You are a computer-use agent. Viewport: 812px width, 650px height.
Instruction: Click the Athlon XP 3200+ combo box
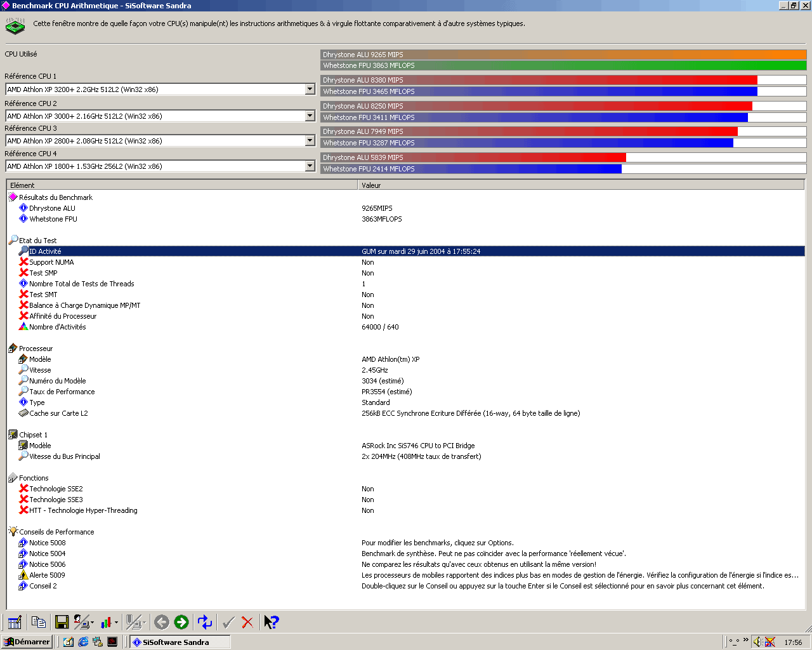click(x=160, y=89)
